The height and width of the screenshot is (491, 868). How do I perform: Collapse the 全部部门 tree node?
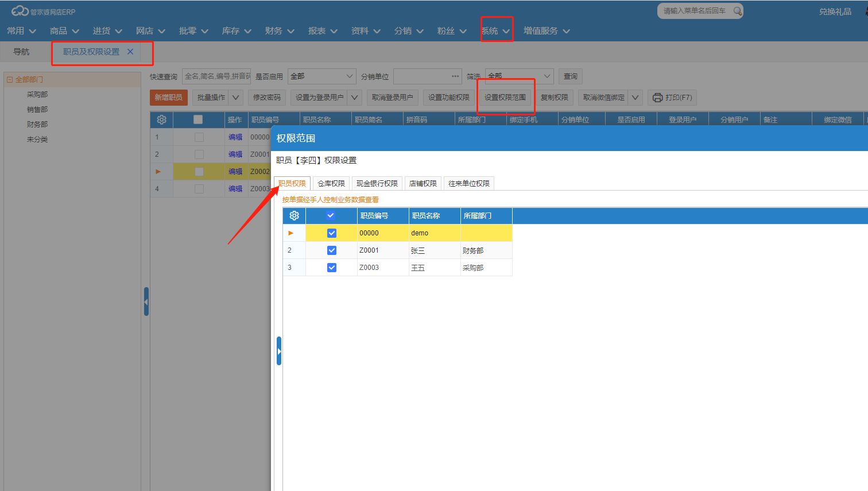click(x=10, y=80)
